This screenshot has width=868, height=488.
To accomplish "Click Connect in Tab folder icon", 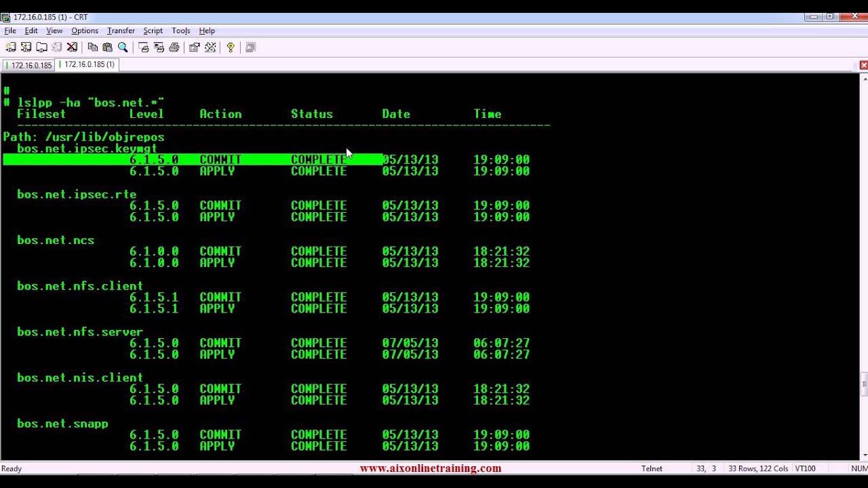I will tap(41, 47).
